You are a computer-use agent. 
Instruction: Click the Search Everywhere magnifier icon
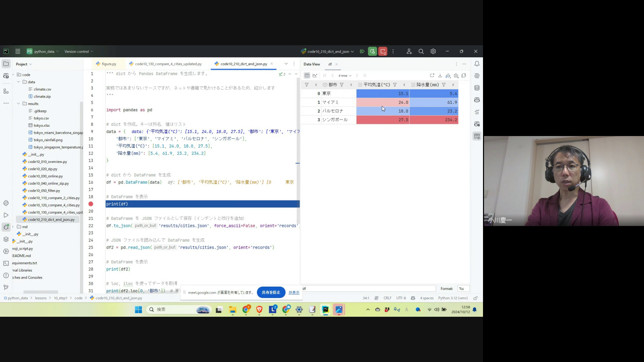tap(421, 51)
